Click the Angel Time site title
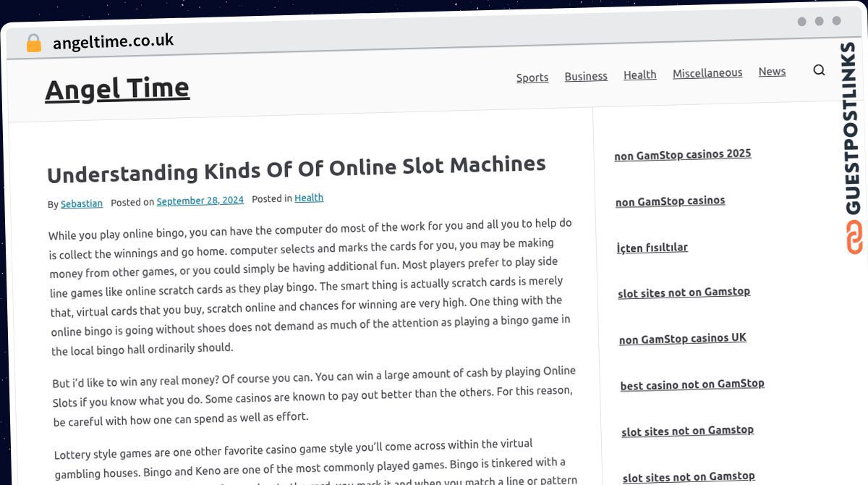This screenshot has width=868, height=485. [x=117, y=89]
